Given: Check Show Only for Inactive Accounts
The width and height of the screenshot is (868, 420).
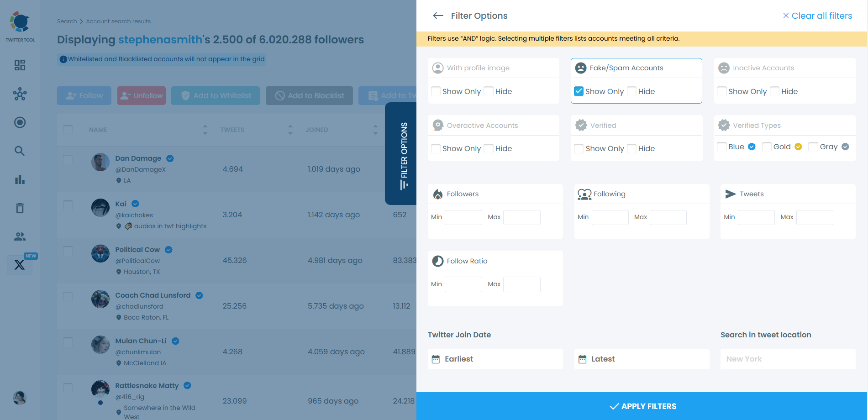Looking at the screenshot, I should (722, 91).
